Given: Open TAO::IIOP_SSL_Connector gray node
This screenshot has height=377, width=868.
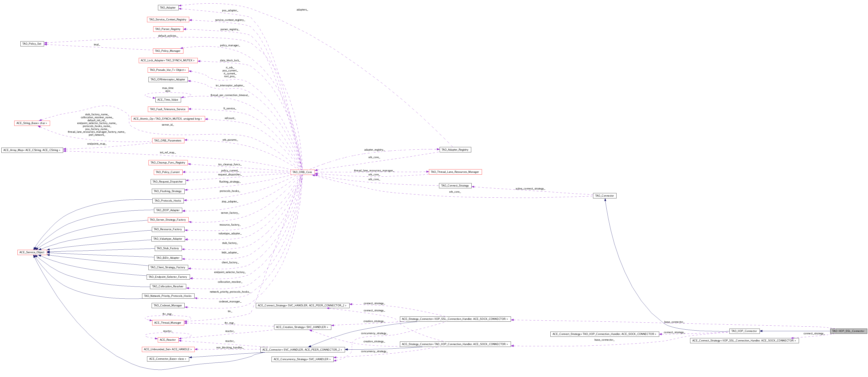Looking at the screenshot, I should (x=848, y=331).
